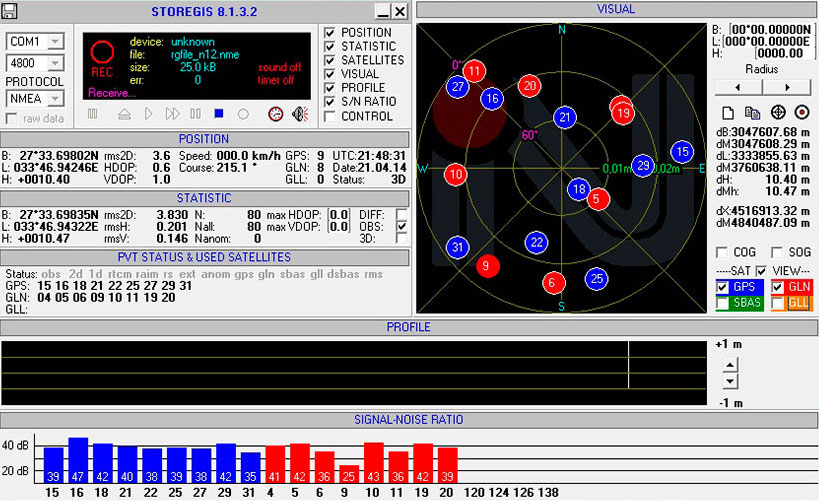Uncheck the VISUAL panel checkbox
Image resolution: width=819 pixels, height=501 pixels.
tap(330, 74)
